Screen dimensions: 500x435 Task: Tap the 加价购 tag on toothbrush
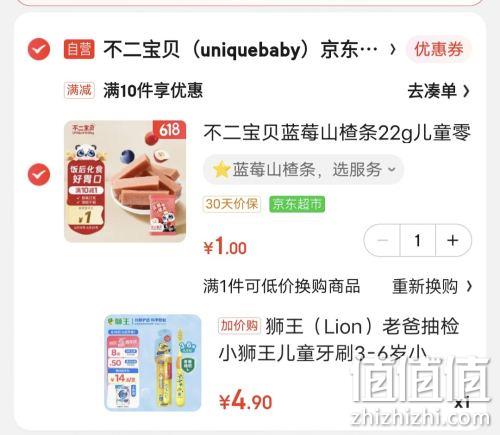(x=240, y=326)
